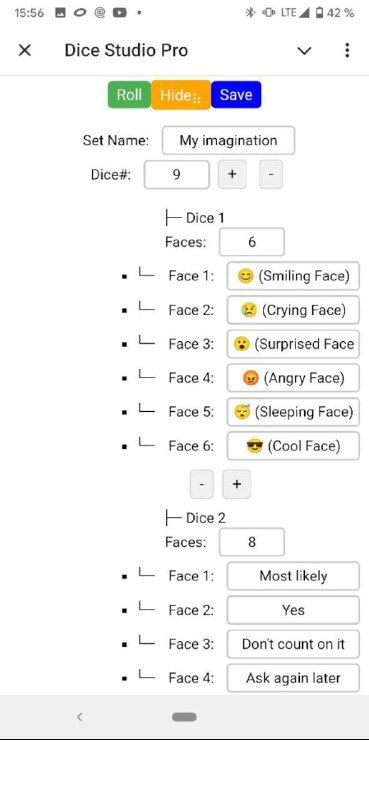Tap the orange Hide button
This screenshot has width=369, height=800.
(181, 95)
